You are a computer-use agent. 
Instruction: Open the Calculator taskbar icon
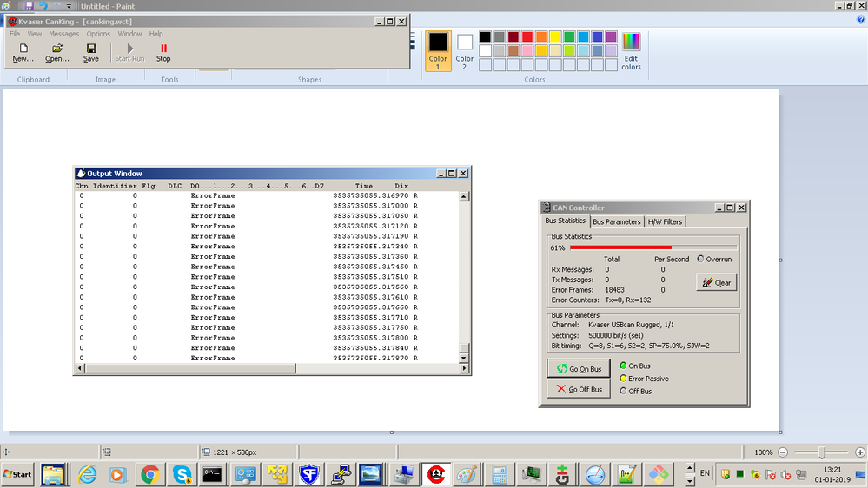500,474
